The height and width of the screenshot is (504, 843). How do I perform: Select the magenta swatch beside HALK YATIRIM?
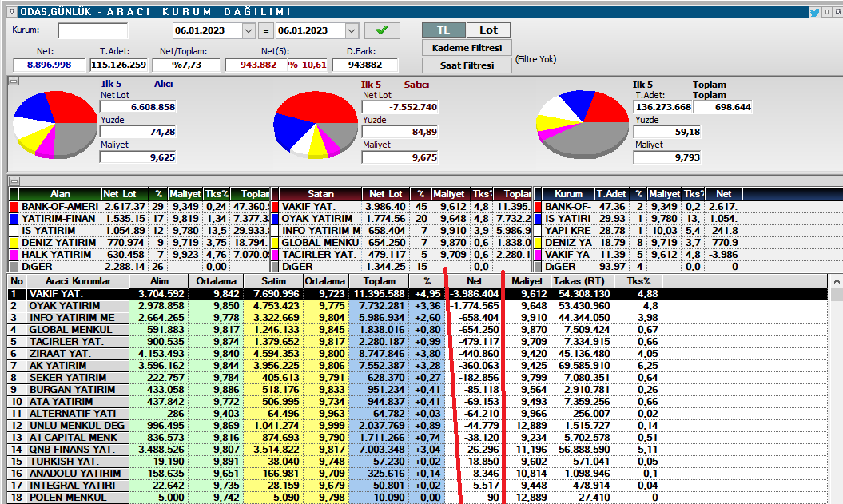coord(14,255)
